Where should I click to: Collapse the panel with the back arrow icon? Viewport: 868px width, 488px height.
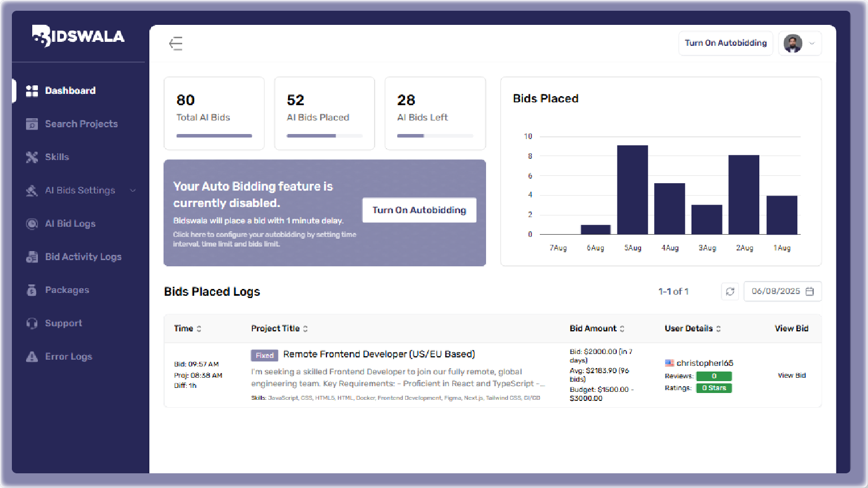pyautogui.click(x=176, y=43)
